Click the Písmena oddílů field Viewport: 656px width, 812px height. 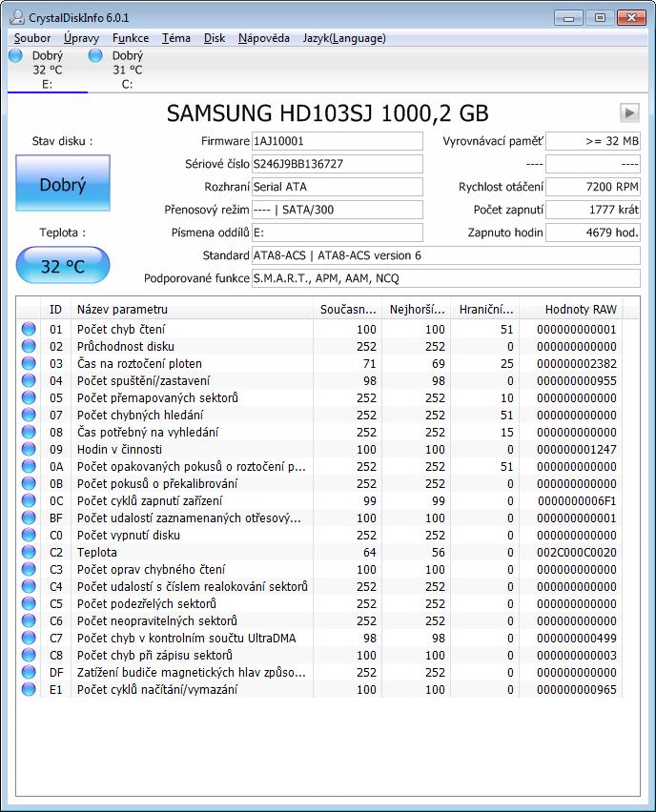click(x=338, y=233)
